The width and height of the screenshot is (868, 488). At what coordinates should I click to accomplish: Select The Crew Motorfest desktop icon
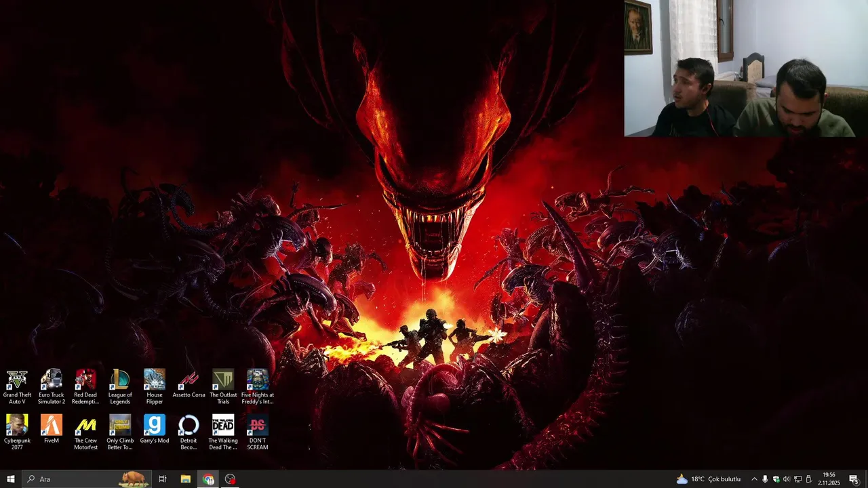coord(85,432)
